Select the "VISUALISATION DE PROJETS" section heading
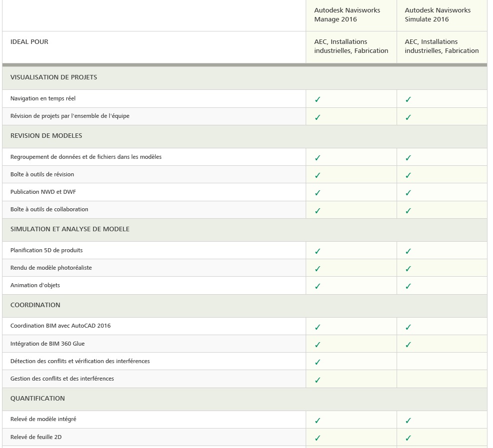493x448 pixels. [x=54, y=77]
